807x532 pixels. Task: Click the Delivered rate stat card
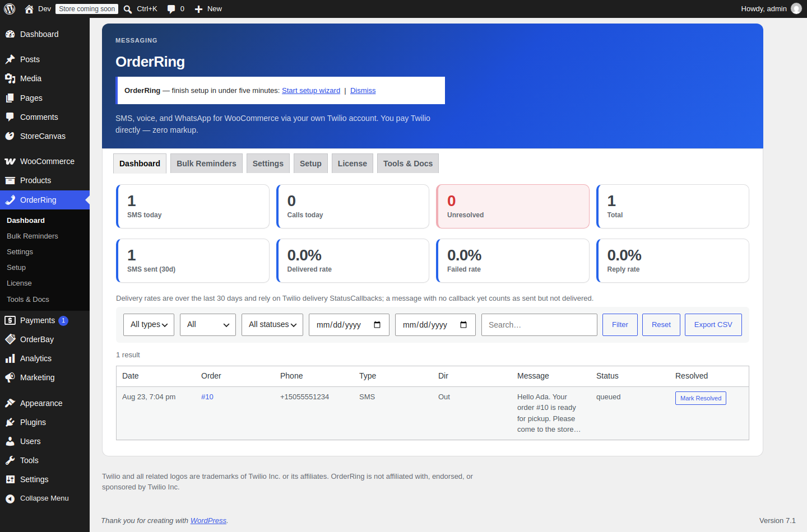(353, 261)
